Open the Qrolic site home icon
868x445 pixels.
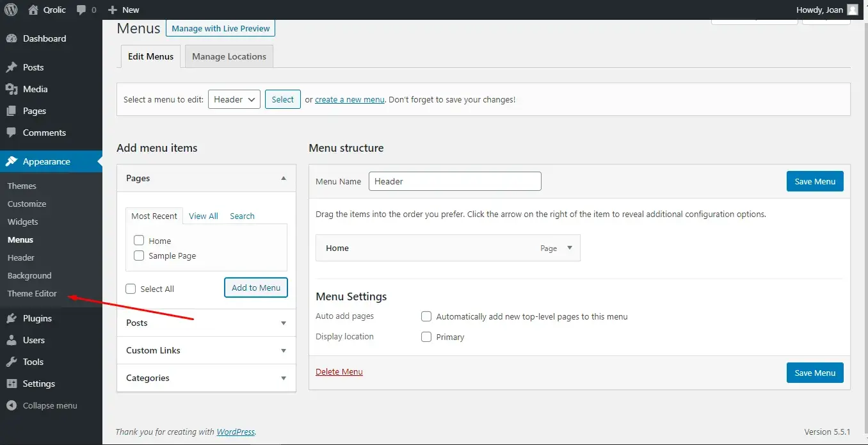(34, 10)
